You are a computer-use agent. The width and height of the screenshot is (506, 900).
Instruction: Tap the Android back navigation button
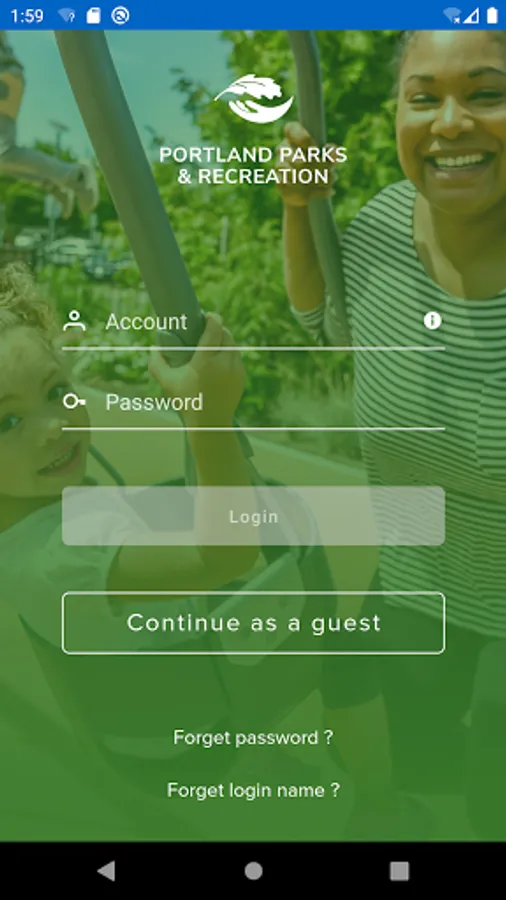[x=106, y=871]
